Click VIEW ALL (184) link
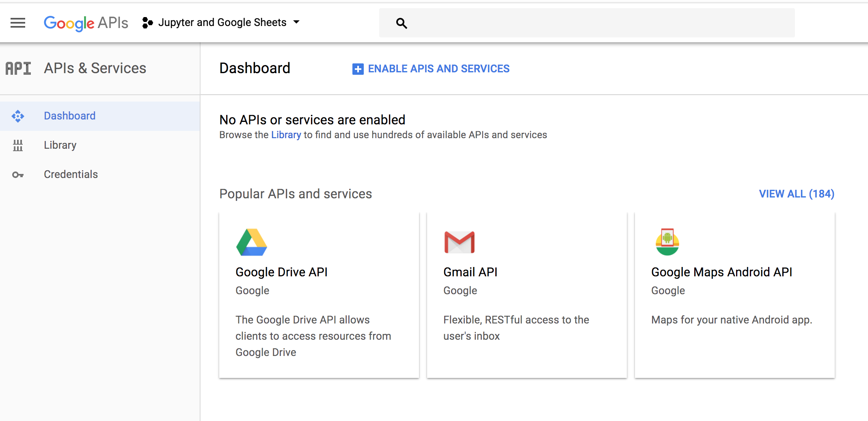The image size is (868, 421). [x=797, y=194]
